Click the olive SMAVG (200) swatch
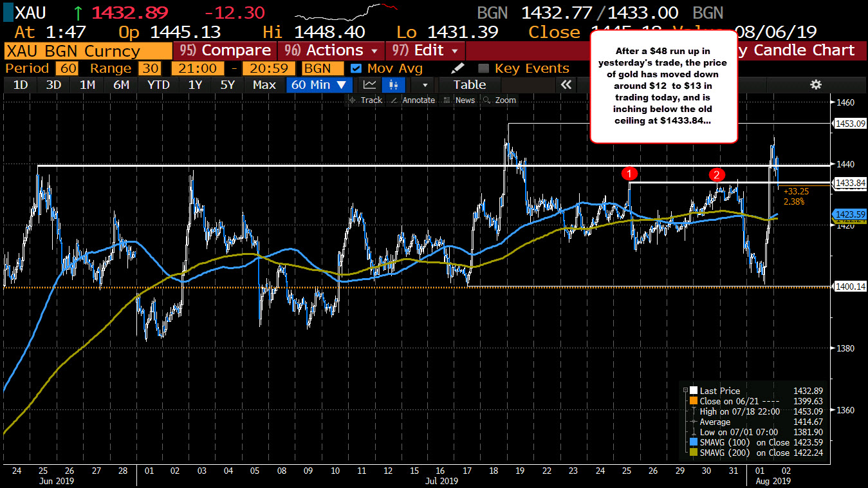Image resolution: width=868 pixels, height=488 pixels. pyautogui.click(x=693, y=453)
